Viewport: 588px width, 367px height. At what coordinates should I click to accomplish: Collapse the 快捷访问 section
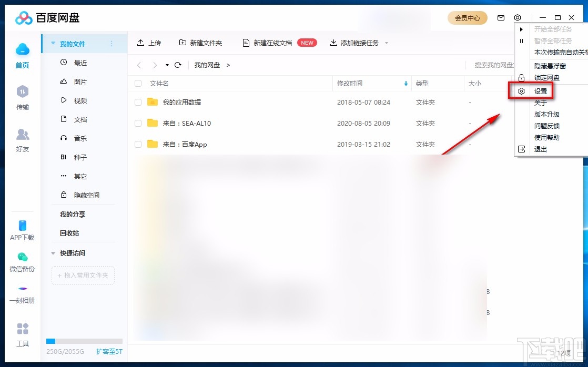53,253
